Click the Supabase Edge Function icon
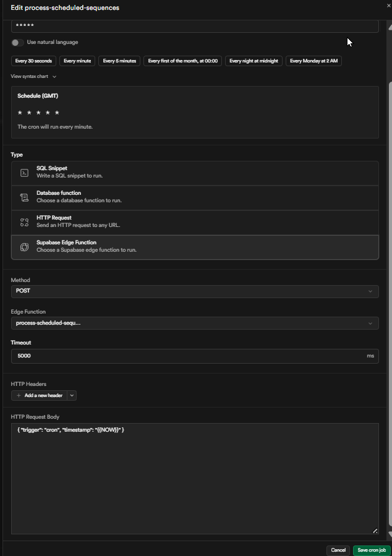This screenshot has width=392, height=556. (x=24, y=247)
